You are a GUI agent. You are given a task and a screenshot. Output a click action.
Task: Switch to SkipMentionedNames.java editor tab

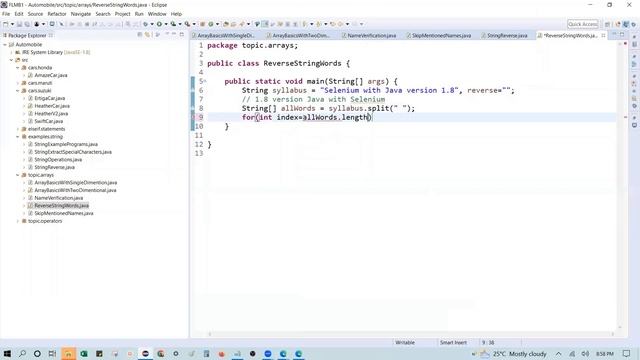point(441,36)
